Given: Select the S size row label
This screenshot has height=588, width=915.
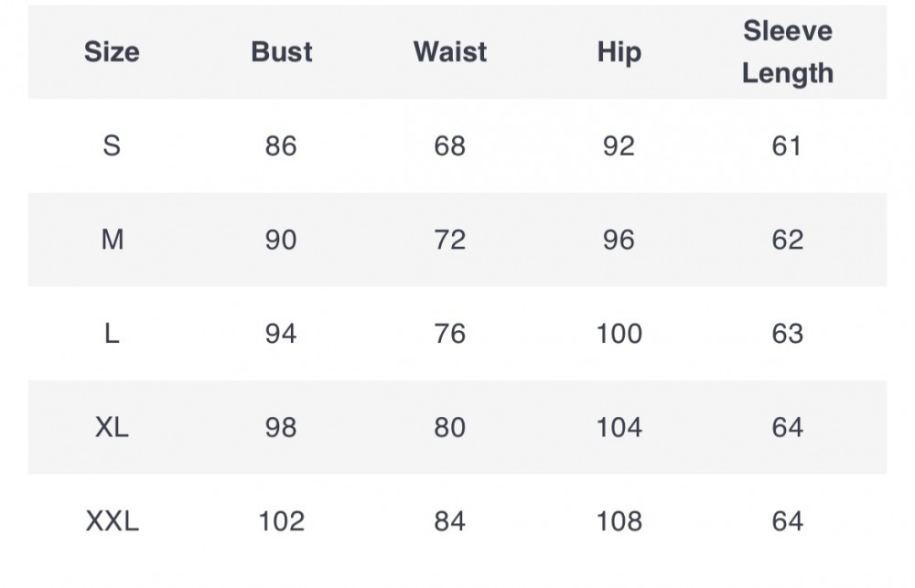Looking at the screenshot, I should [x=112, y=145].
